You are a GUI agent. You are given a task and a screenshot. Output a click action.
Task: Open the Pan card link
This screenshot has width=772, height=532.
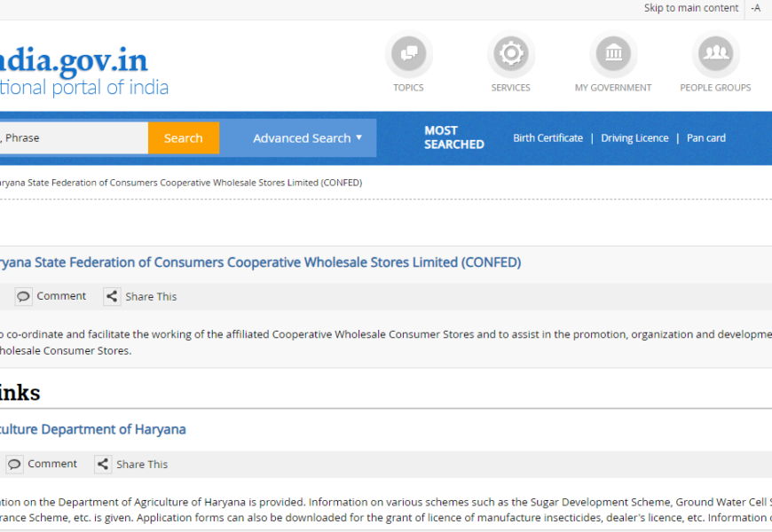pyautogui.click(x=705, y=138)
